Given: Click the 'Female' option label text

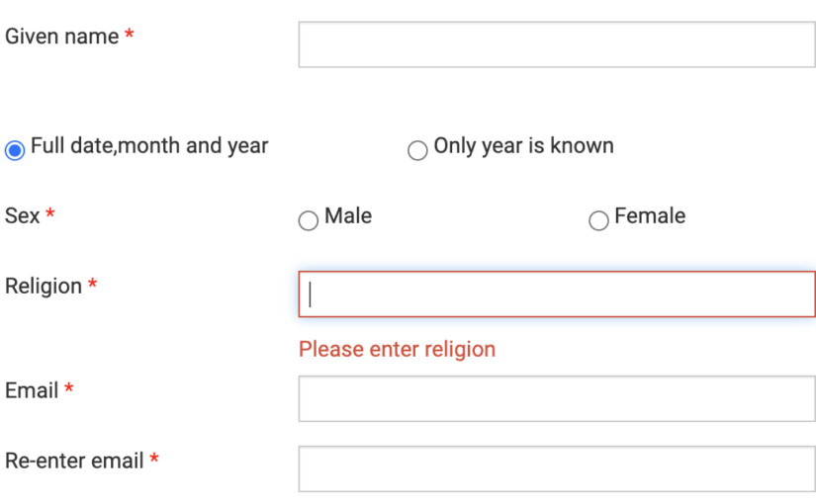Looking at the screenshot, I should (x=650, y=215).
